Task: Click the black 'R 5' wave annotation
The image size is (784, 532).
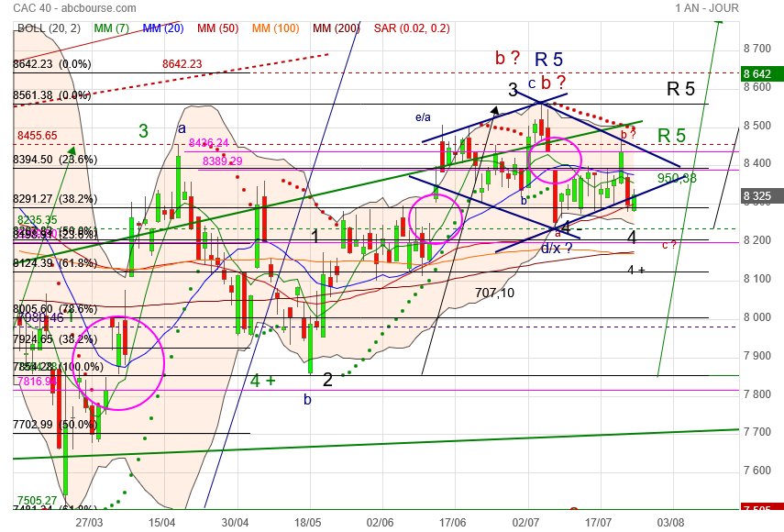Action: coord(681,89)
